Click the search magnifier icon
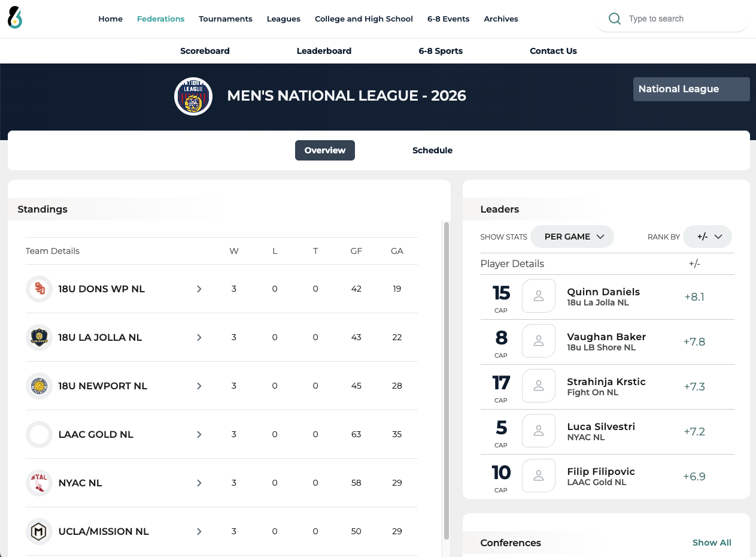The image size is (756, 557). 614,19
